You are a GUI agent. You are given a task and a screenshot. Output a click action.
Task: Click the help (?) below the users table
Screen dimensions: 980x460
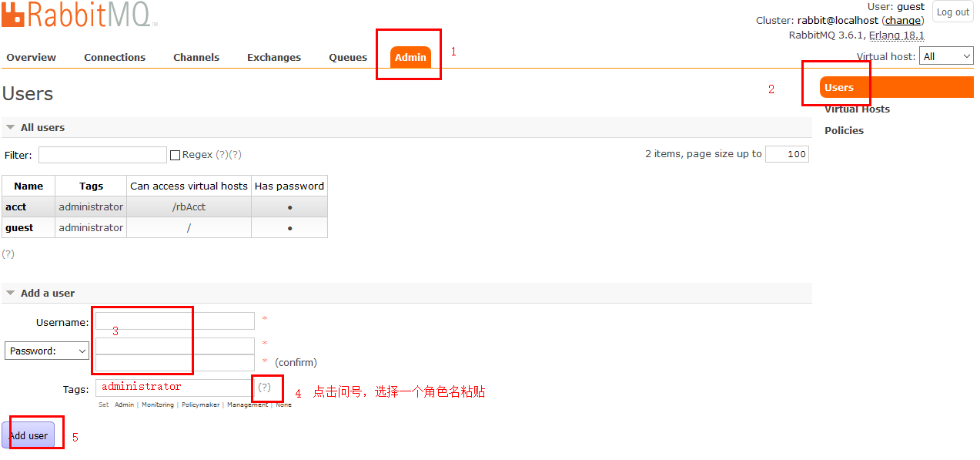point(8,254)
